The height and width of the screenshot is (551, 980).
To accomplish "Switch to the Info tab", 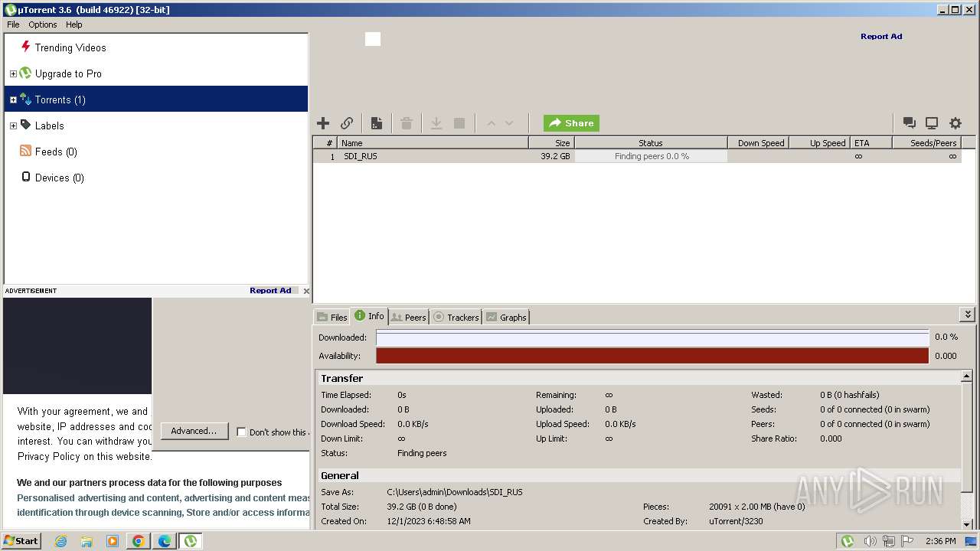I will point(369,316).
